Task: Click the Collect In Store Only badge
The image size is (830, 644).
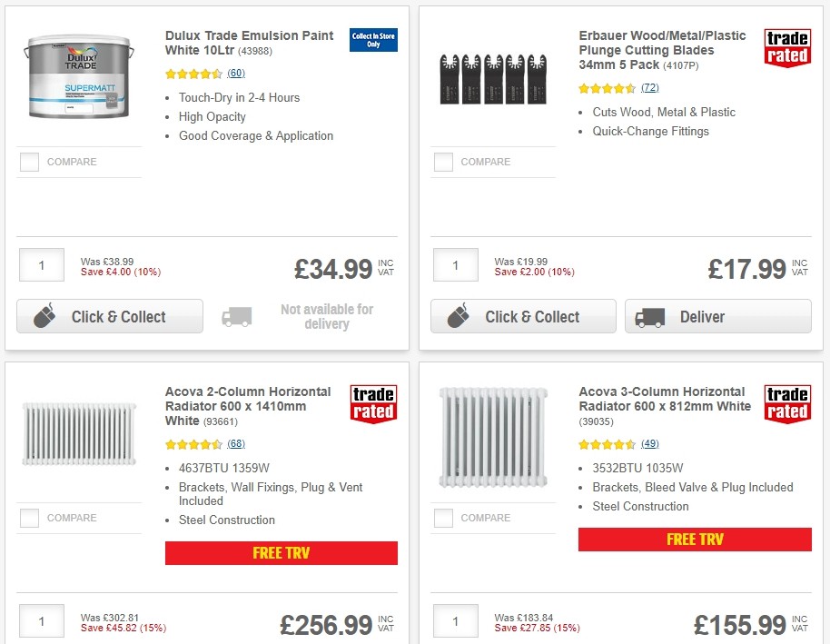Action: coord(373,41)
